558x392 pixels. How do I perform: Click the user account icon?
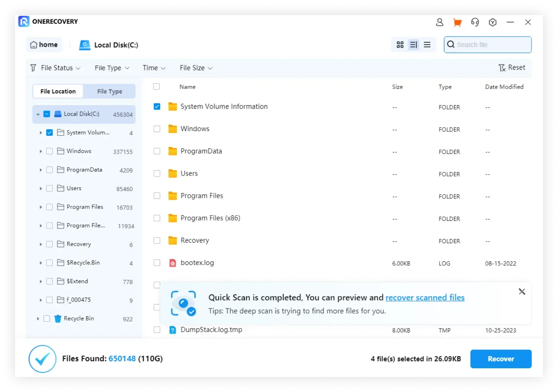(440, 22)
